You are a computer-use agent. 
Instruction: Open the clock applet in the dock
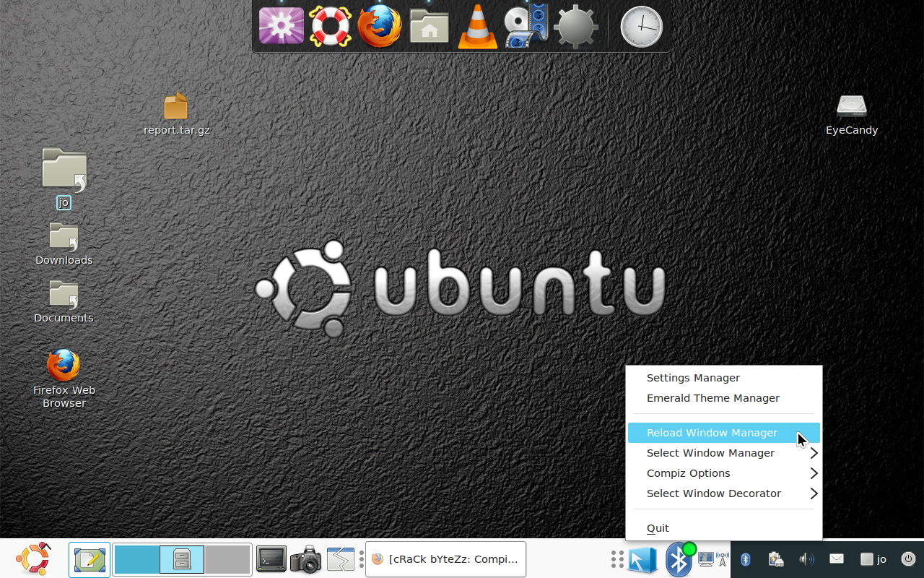(641, 27)
